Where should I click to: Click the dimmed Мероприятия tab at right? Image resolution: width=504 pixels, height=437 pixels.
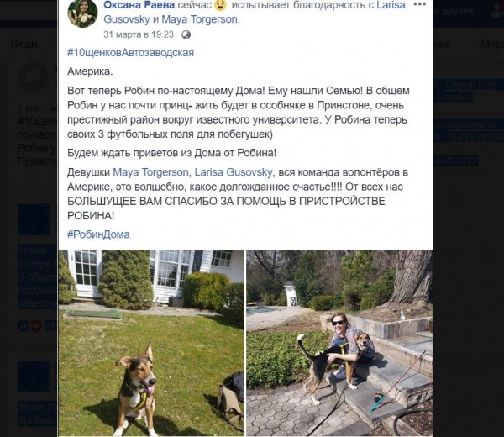(492, 44)
